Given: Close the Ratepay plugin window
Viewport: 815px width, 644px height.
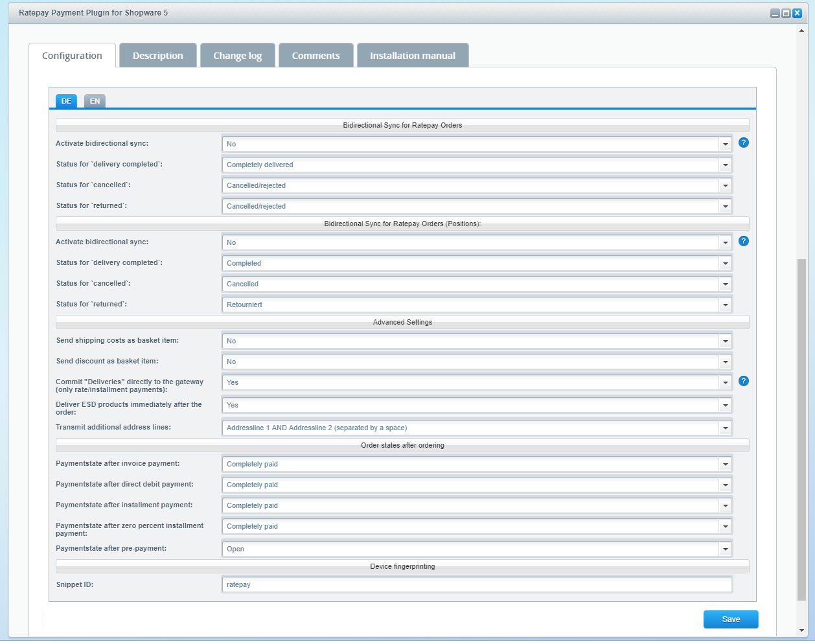Looking at the screenshot, I should point(797,13).
